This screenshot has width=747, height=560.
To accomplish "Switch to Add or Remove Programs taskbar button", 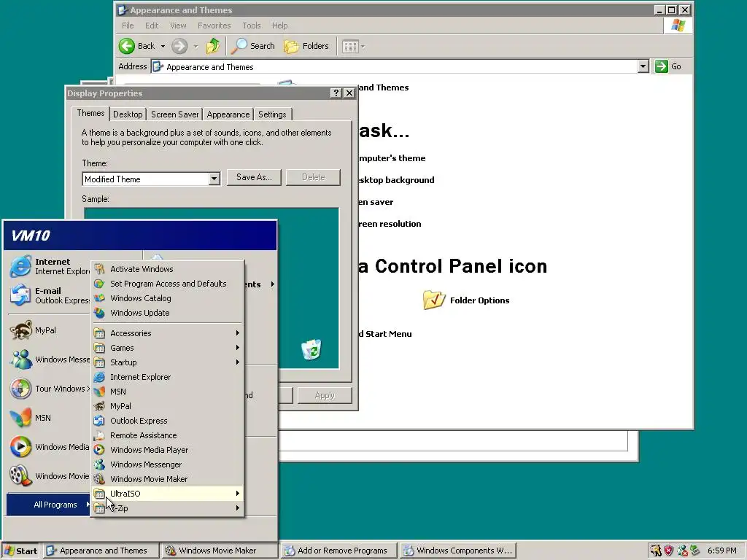I will (x=338, y=551).
